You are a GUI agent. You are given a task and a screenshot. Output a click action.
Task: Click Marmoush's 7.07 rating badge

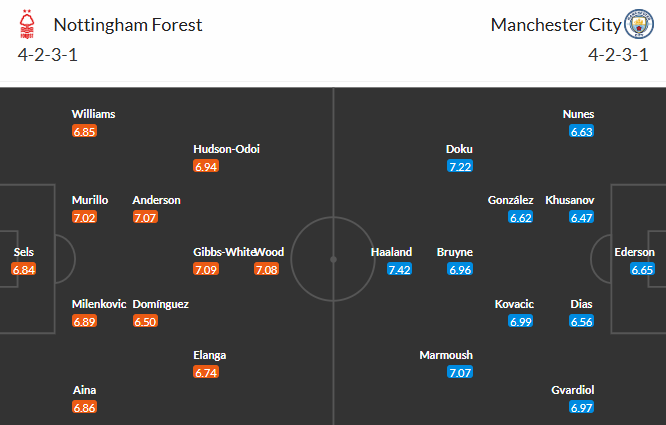pyautogui.click(x=460, y=373)
